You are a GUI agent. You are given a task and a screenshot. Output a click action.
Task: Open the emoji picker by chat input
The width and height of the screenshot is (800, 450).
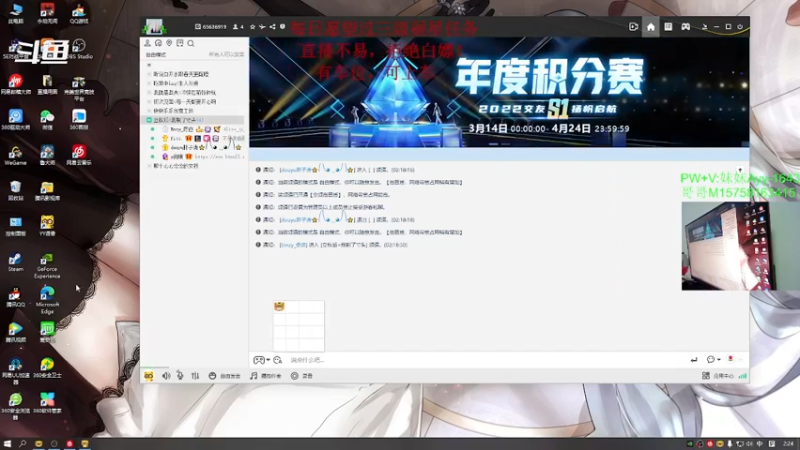pyautogui.click(x=278, y=360)
